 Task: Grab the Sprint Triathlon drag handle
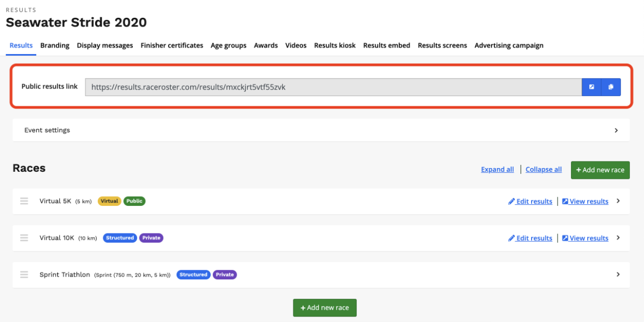tap(24, 274)
